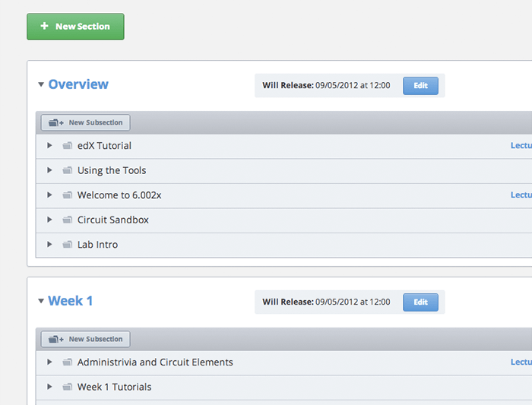Screen dimensions: 532x405
Task: Click the New Section button
Action: click(75, 27)
